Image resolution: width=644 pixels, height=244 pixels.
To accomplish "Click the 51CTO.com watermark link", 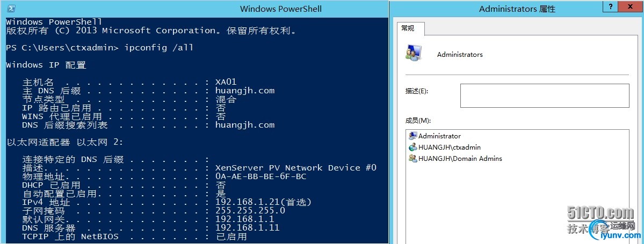I will tap(600, 213).
